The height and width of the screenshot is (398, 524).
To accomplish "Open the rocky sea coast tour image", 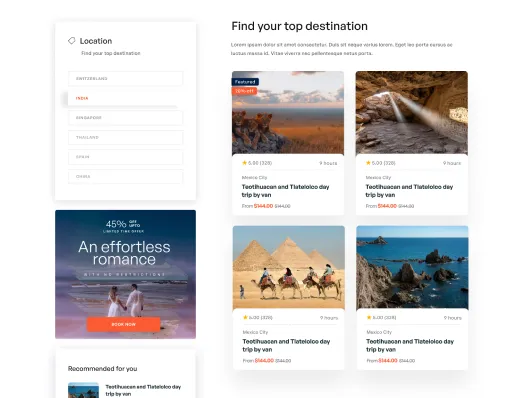I will click(412, 267).
